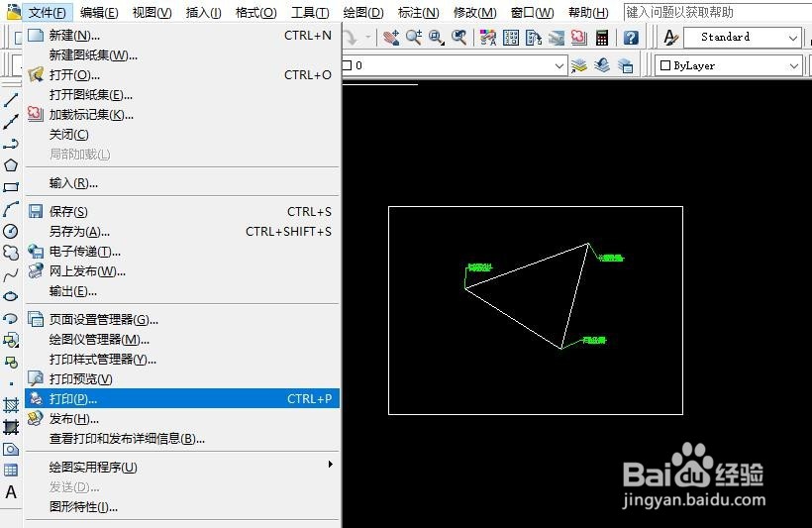Select the Polyline tool
The height and width of the screenshot is (528, 812).
11,144
